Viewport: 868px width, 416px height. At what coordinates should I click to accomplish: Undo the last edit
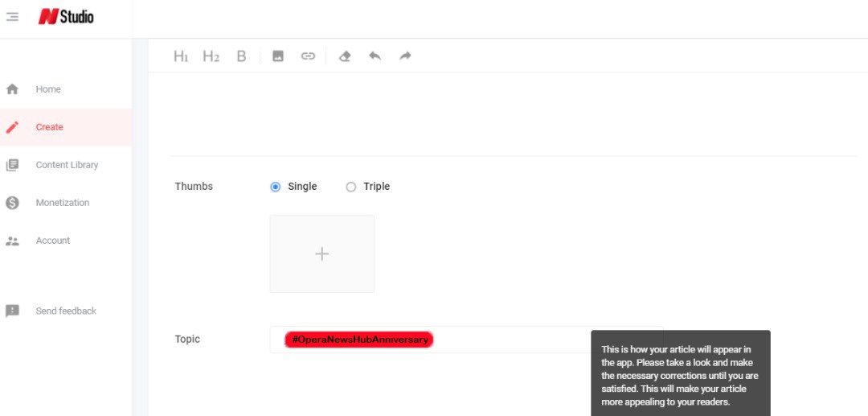click(x=375, y=56)
